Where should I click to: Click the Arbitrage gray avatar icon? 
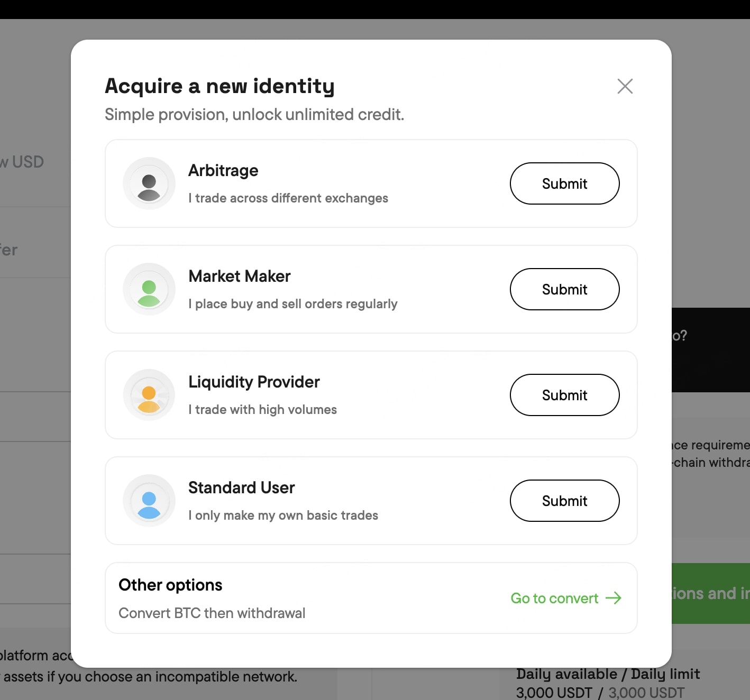point(149,183)
